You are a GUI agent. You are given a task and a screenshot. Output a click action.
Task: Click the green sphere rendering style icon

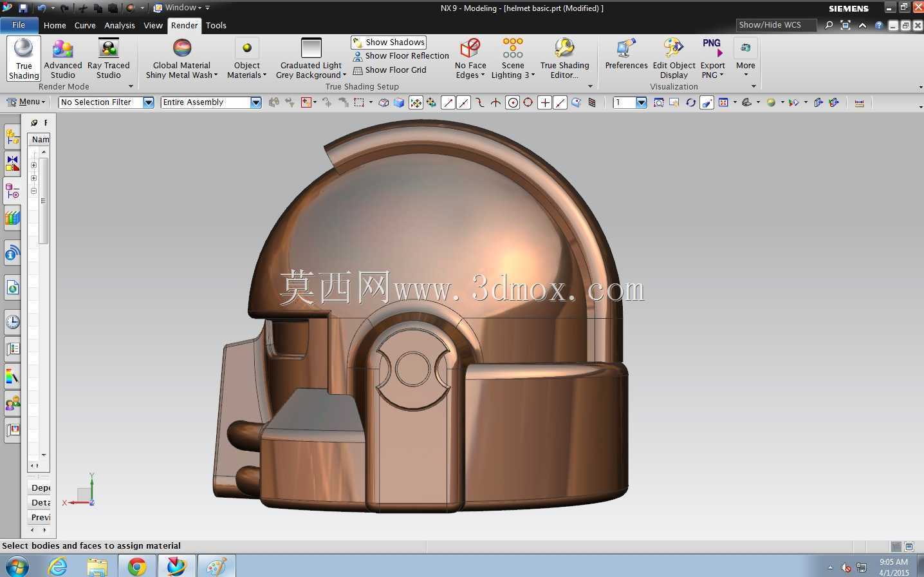(x=771, y=102)
